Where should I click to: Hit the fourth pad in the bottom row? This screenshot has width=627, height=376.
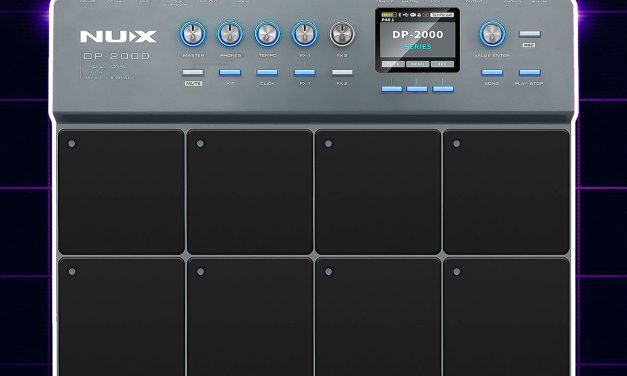[x=506, y=317]
